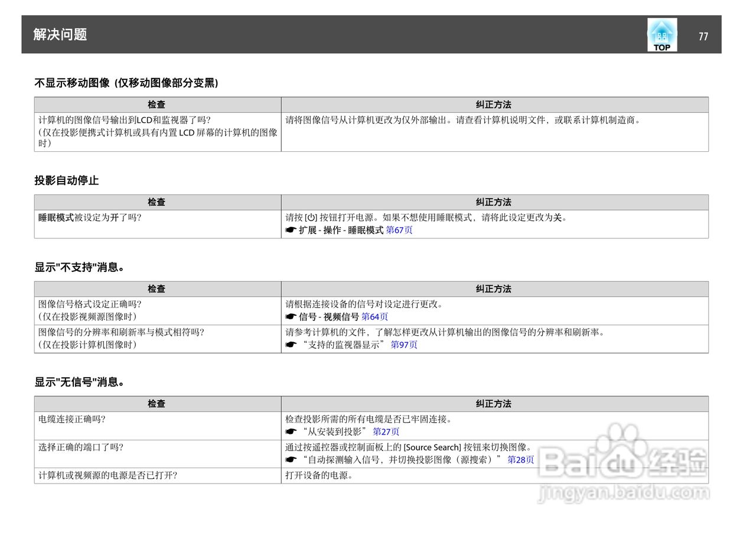Select heading 投影自动停止

point(67,181)
